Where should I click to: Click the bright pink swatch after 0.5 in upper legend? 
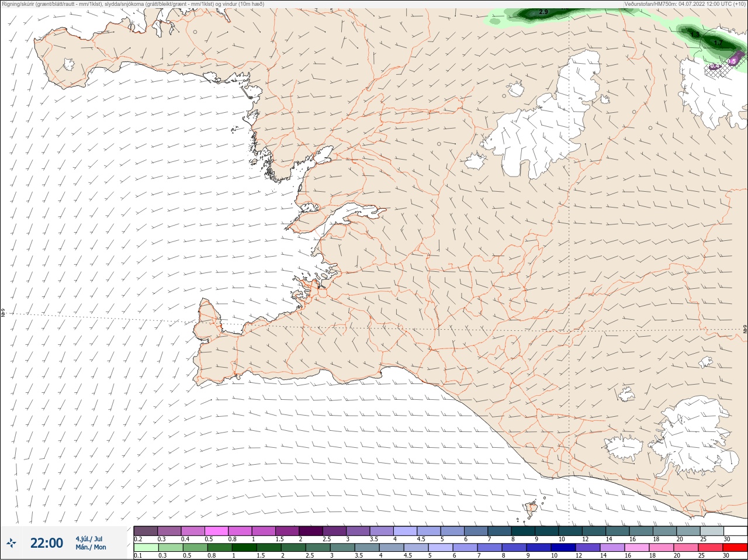pos(216,531)
